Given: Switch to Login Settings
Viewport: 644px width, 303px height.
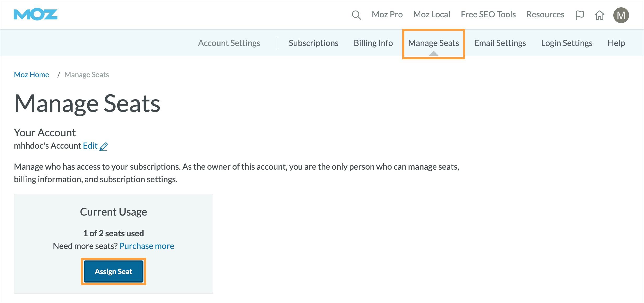Looking at the screenshot, I should (567, 43).
